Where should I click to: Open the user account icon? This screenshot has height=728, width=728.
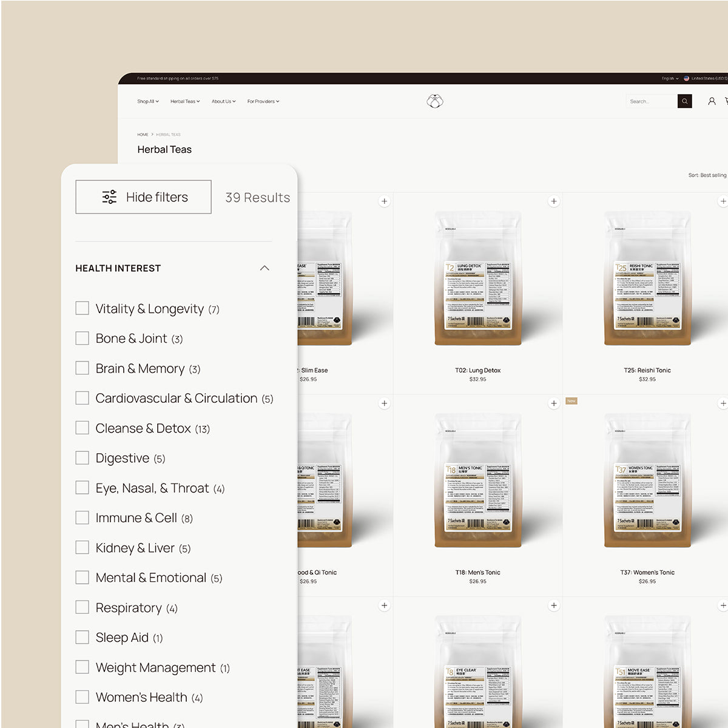(x=712, y=101)
